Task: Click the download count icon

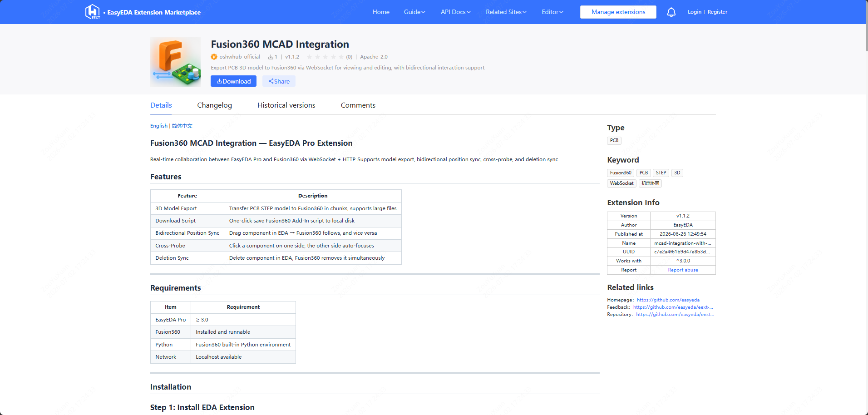Action: (271, 57)
